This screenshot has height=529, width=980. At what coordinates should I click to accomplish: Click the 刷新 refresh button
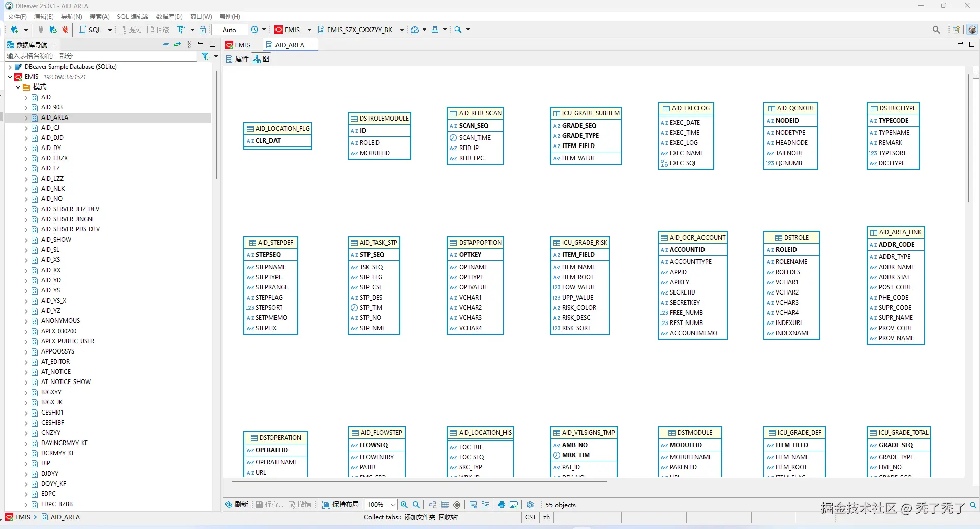237,505
